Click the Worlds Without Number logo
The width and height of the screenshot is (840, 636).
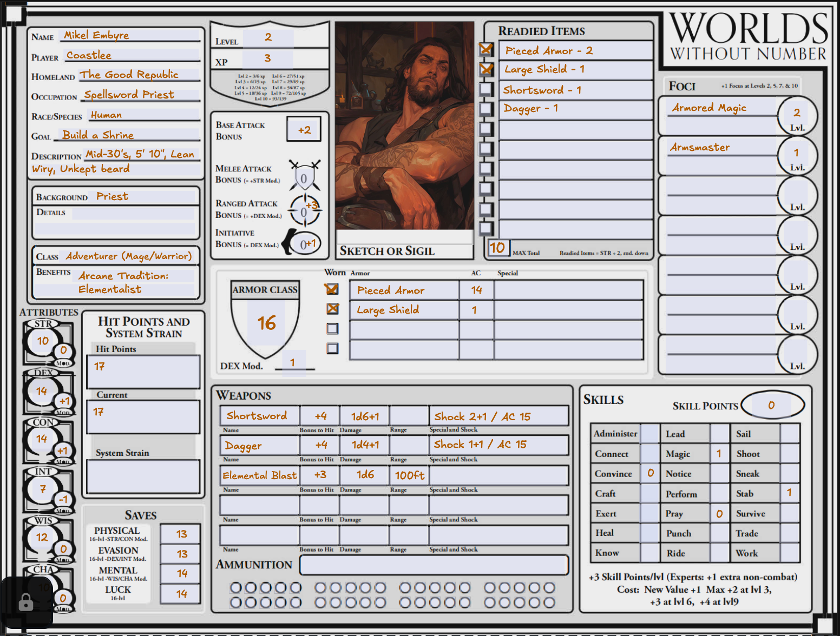coord(748,36)
